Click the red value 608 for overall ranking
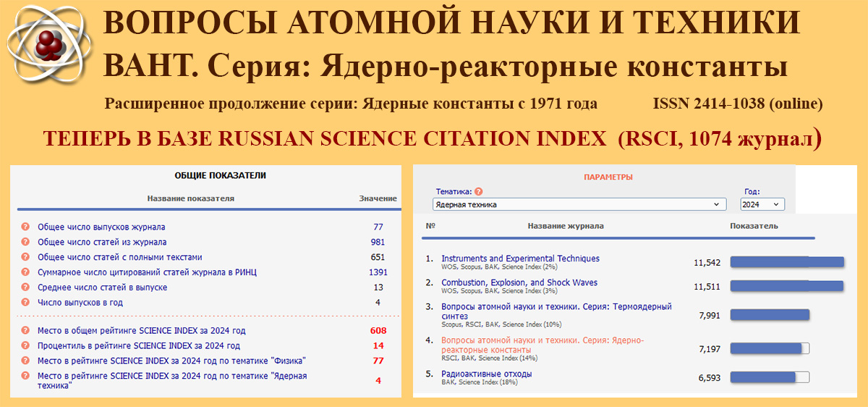Image resolution: width=868 pixels, height=407 pixels. tap(378, 331)
